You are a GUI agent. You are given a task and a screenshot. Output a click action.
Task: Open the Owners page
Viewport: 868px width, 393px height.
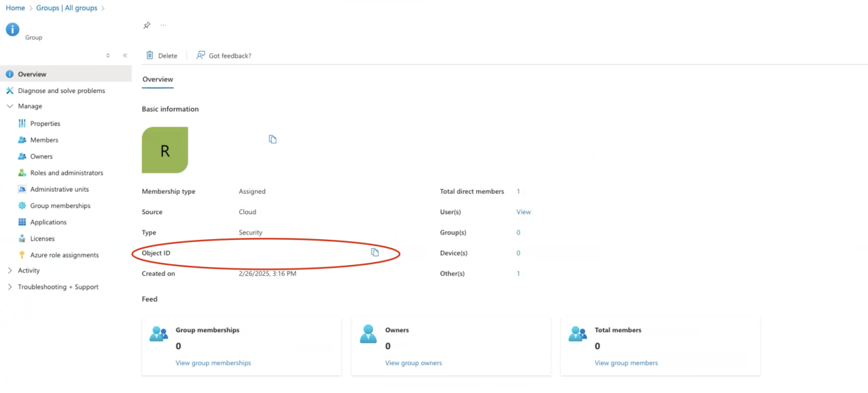pyautogui.click(x=40, y=156)
